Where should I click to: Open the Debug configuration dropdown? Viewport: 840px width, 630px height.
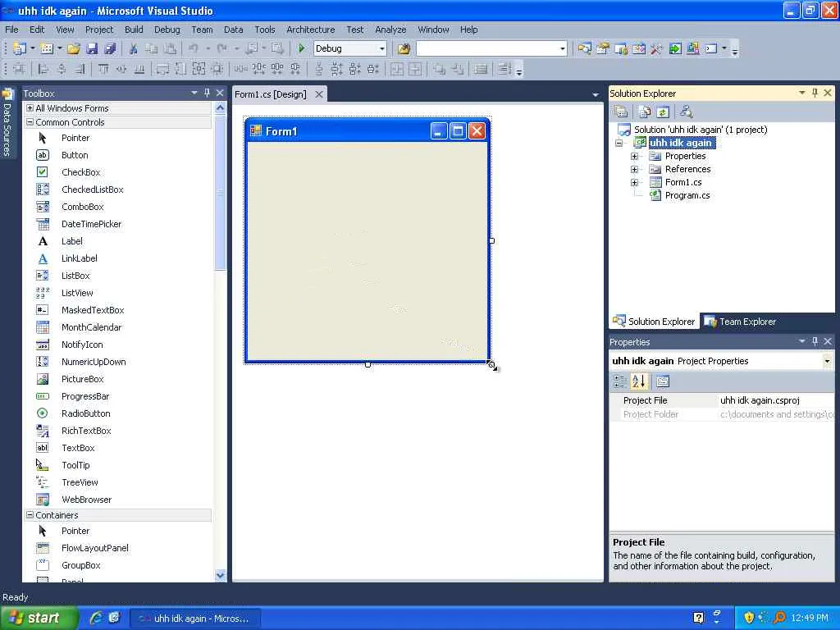click(x=381, y=48)
